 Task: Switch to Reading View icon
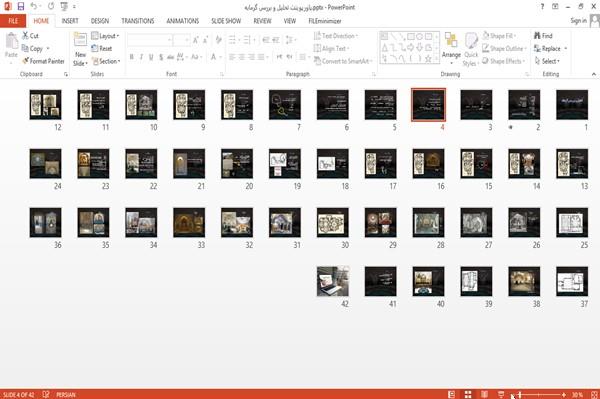[x=484, y=394]
